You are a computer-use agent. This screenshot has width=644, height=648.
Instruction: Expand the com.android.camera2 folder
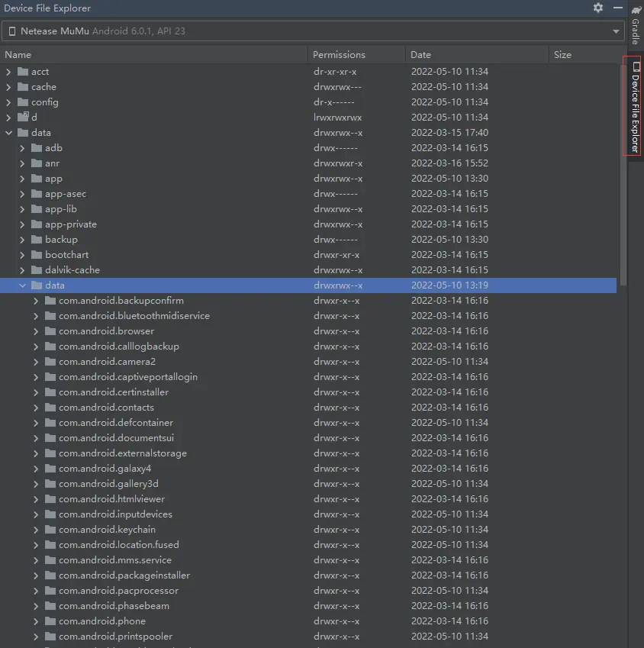click(37, 362)
